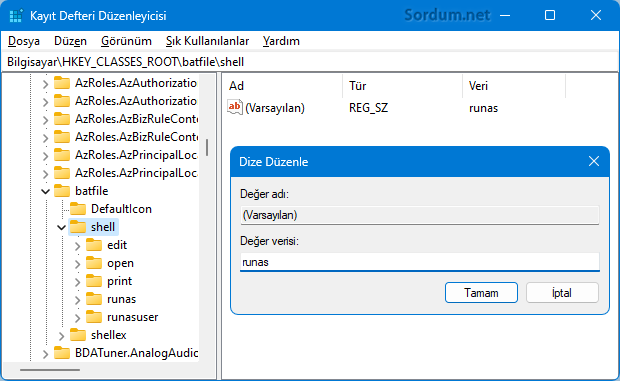
Task: Click the REG_SZ type cell
Action: (369, 108)
